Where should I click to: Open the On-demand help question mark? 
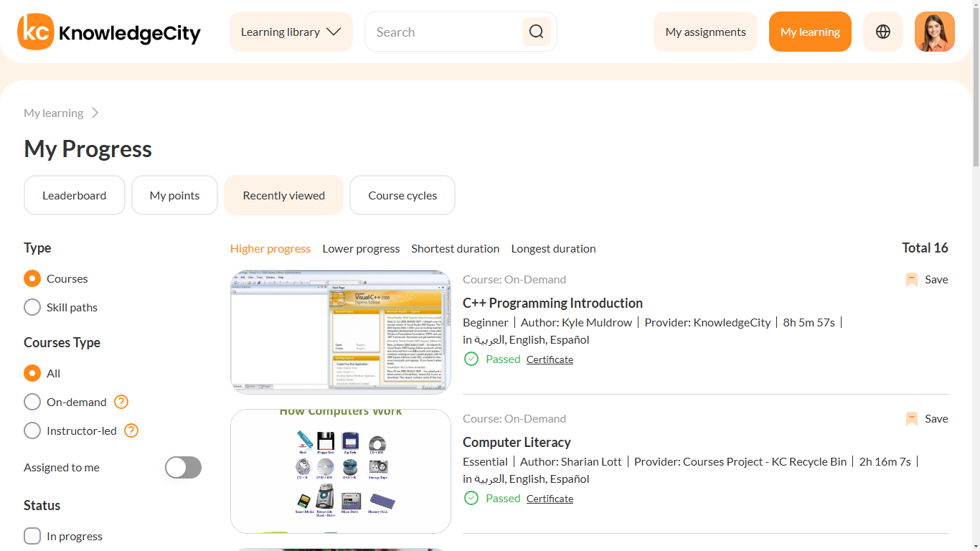coord(121,402)
